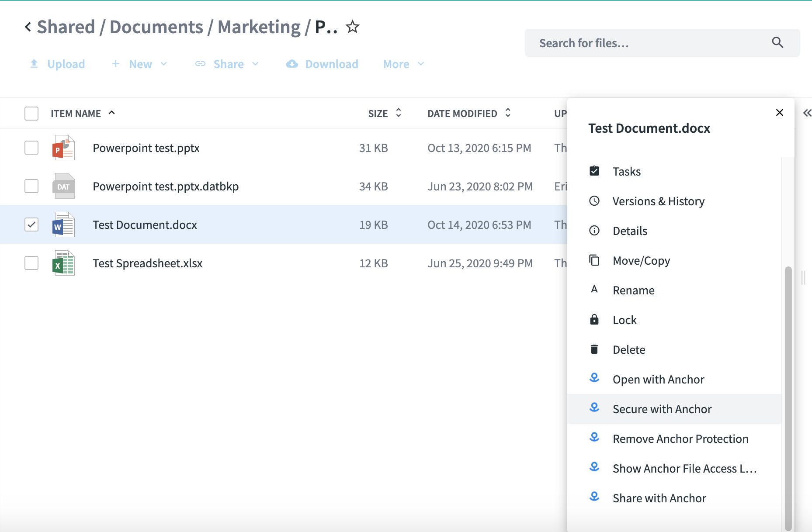Choose Versions & History from panel
This screenshot has height=532, width=812.
[658, 201]
